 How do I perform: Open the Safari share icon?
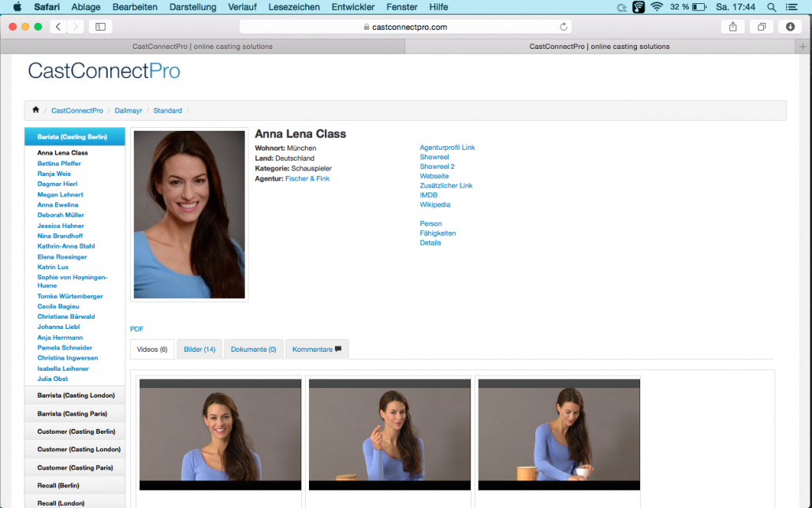(732, 27)
